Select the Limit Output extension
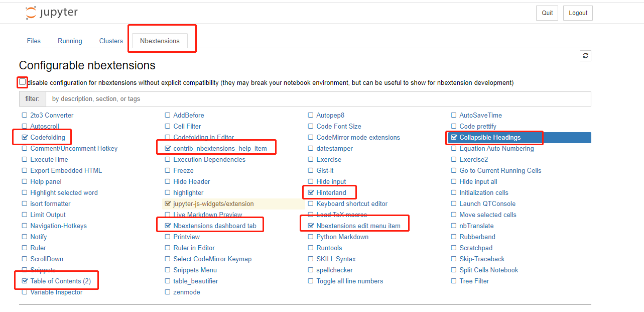 (48, 215)
